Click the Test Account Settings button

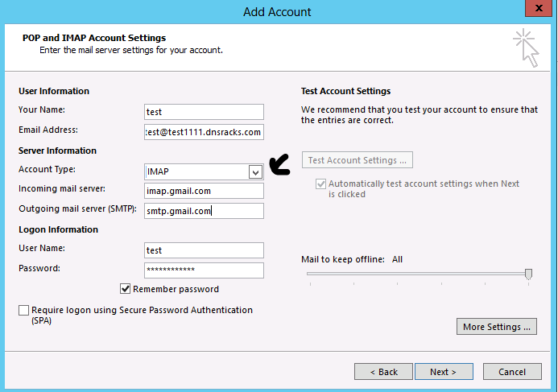358,160
